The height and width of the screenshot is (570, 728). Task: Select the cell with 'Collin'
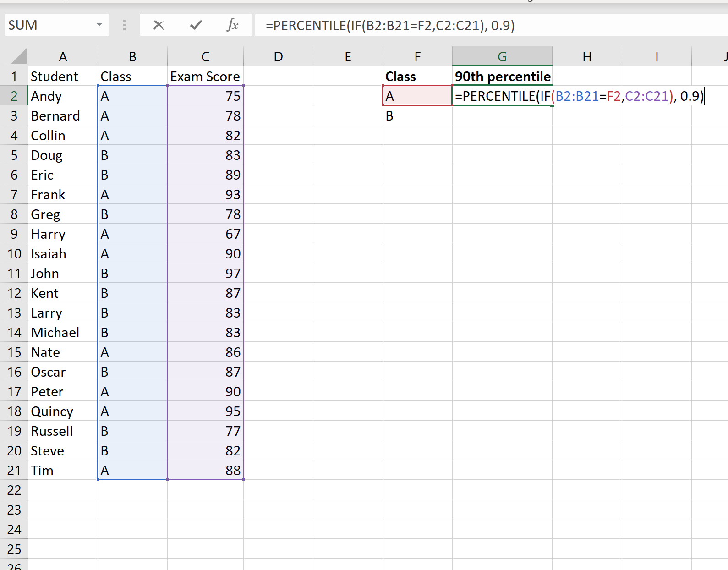63,135
